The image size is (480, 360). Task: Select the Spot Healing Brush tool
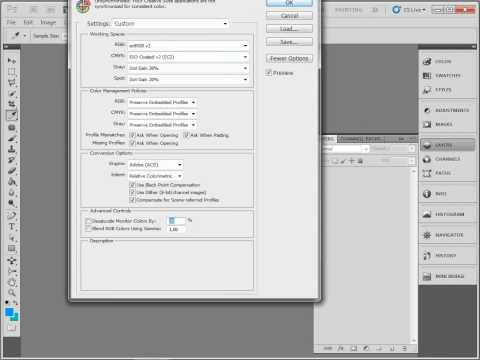click(12, 127)
